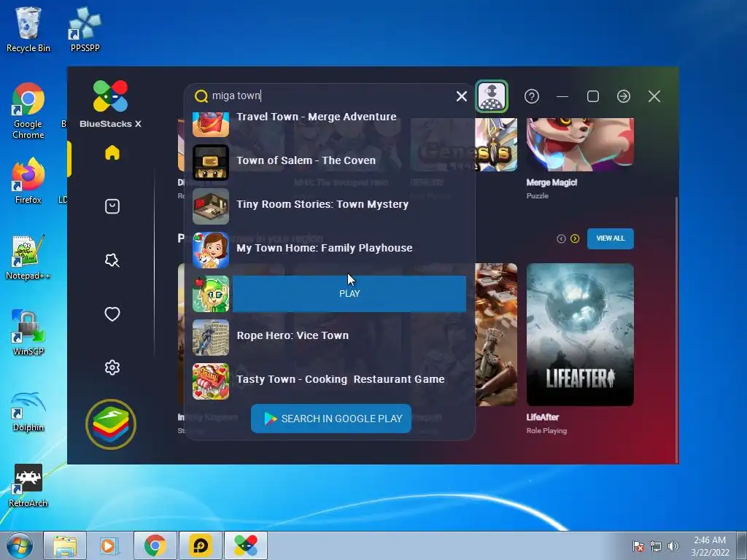Click the Action Center flag tray icon
Image resolution: width=747 pixels, height=560 pixels.
(638, 546)
